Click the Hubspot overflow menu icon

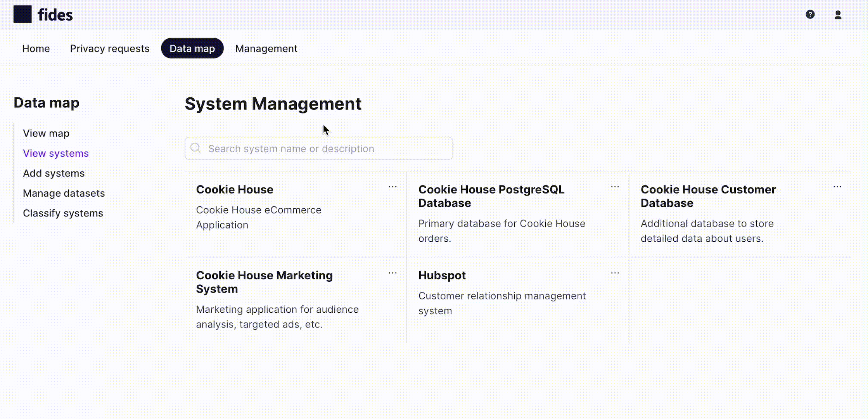pyautogui.click(x=615, y=273)
